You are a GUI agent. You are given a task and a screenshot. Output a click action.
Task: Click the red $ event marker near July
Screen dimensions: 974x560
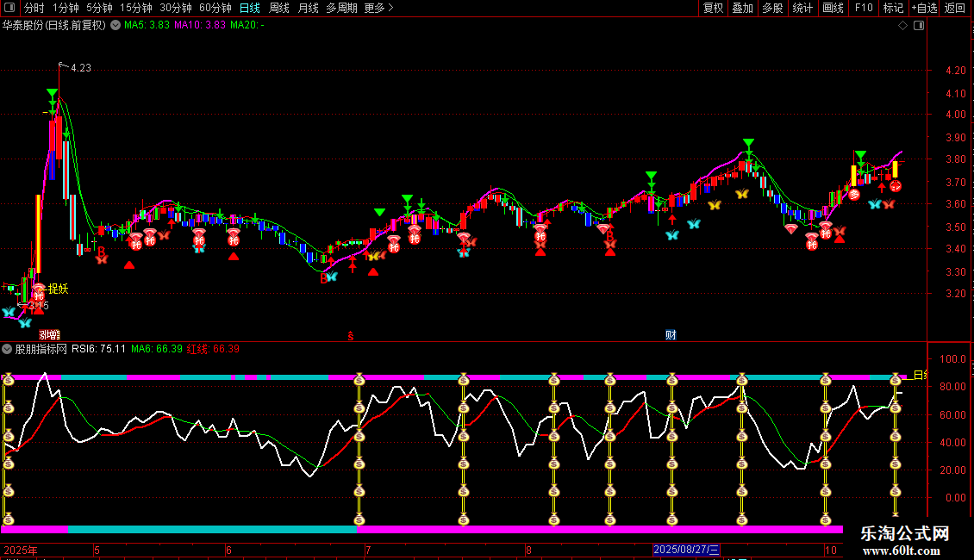[351, 336]
